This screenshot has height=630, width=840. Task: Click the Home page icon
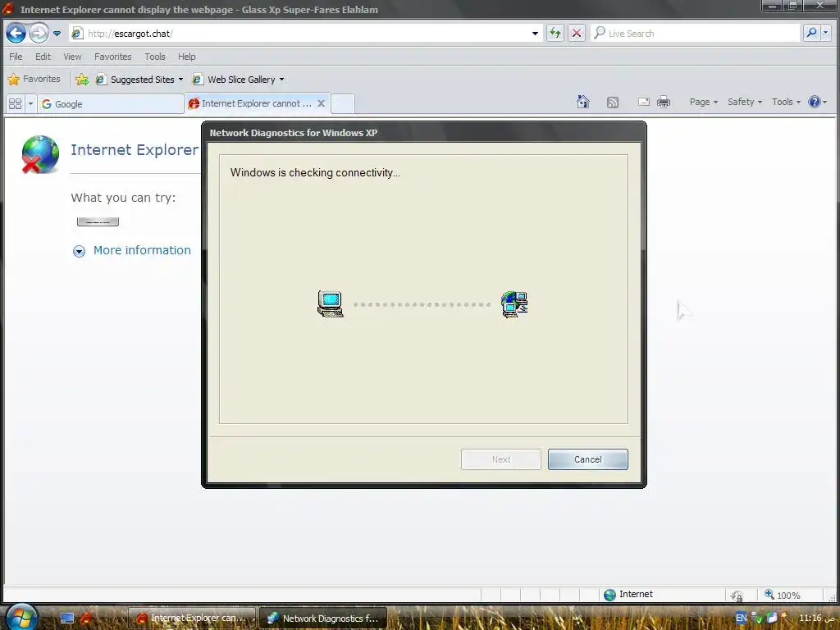point(583,102)
